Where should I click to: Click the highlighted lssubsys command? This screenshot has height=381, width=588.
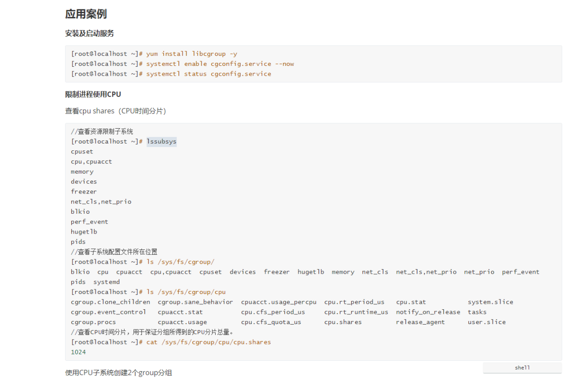coord(162,141)
